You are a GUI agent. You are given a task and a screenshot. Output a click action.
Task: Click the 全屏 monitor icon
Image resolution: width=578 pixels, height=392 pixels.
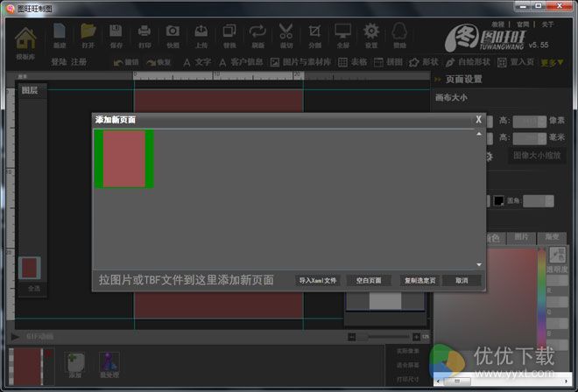(343, 34)
